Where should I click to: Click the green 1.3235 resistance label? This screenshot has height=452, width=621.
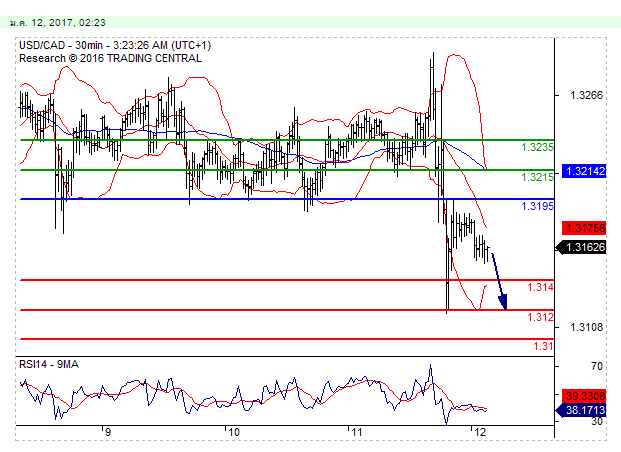tap(537, 147)
